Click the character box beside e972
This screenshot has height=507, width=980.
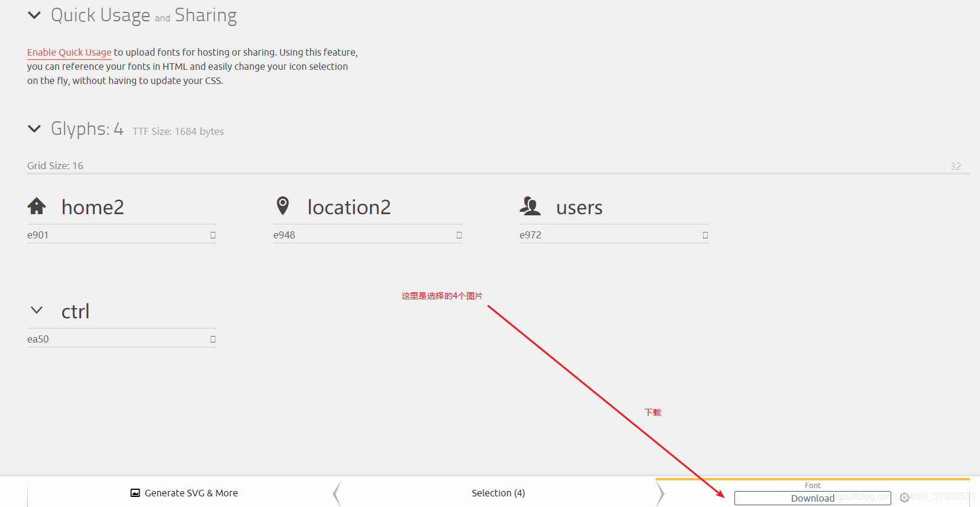coord(705,235)
